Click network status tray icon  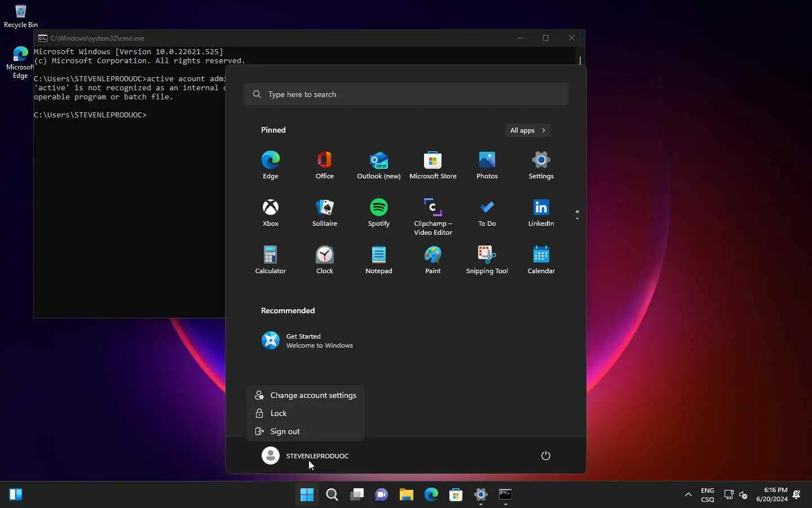tap(729, 495)
